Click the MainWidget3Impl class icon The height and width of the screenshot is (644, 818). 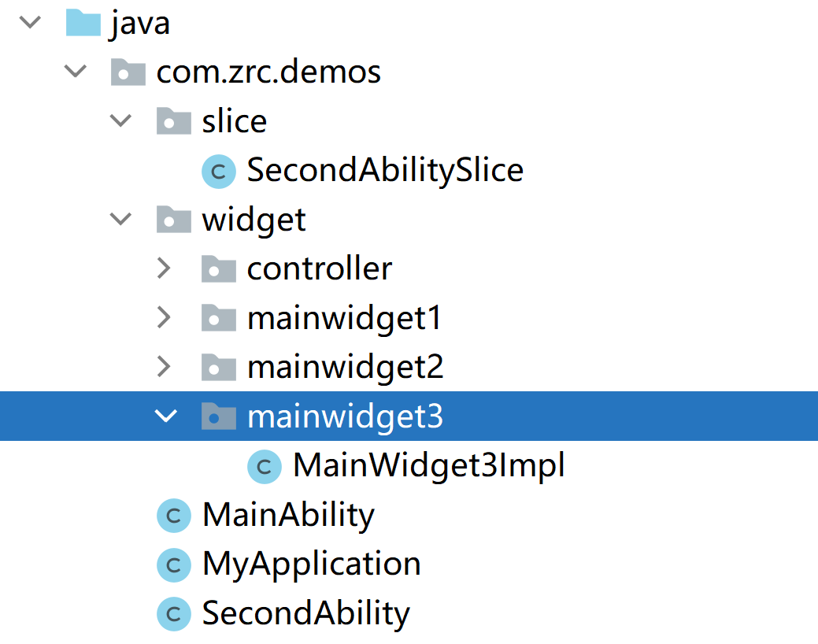pyautogui.click(x=265, y=467)
